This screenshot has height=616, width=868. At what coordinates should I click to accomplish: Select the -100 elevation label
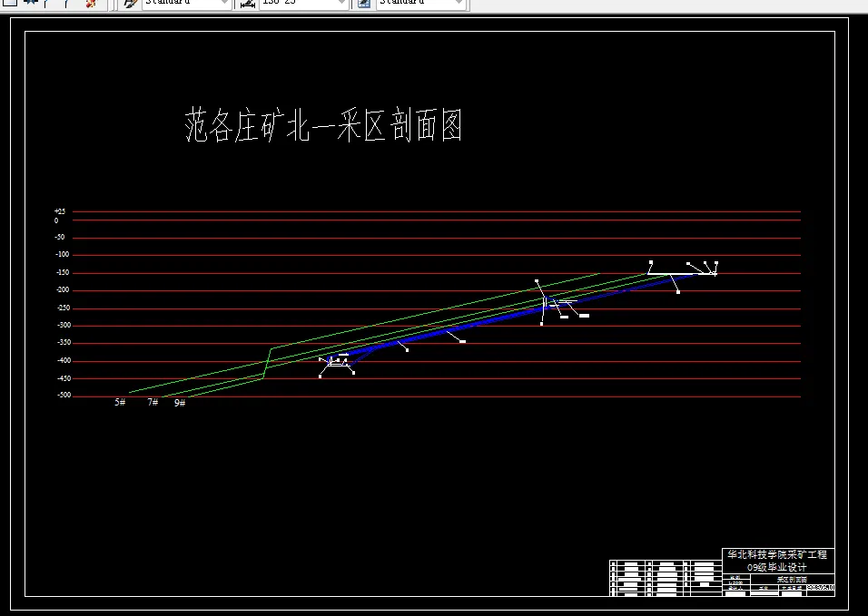63,254
